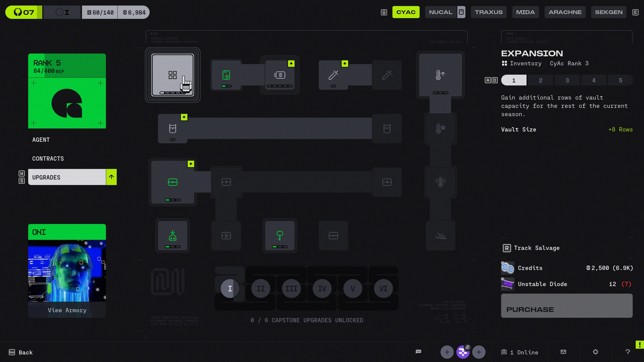Screen dimensions: 644x362
Task: Open the settings gear icon
Action: [595, 352]
